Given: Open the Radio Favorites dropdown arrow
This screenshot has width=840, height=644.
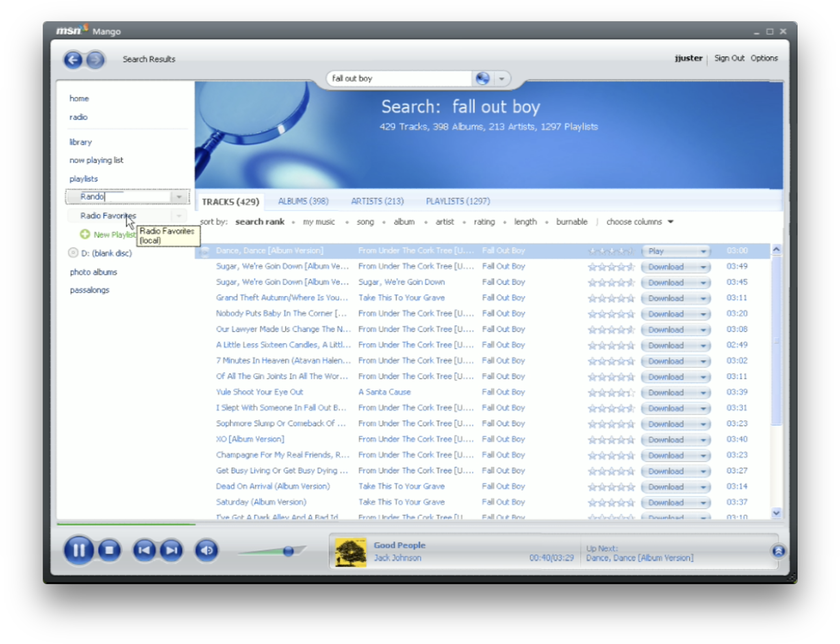Looking at the screenshot, I should (179, 215).
